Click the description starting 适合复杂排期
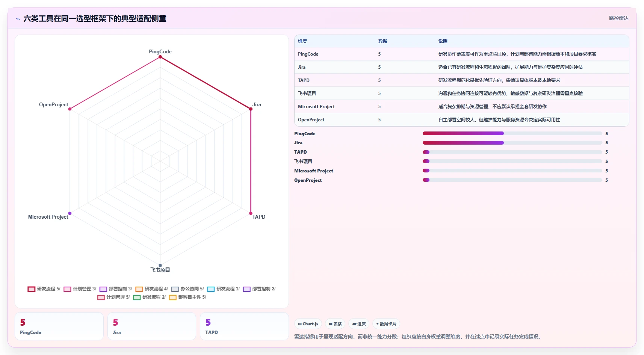The image size is (644, 355). pyautogui.click(x=492, y=107)
